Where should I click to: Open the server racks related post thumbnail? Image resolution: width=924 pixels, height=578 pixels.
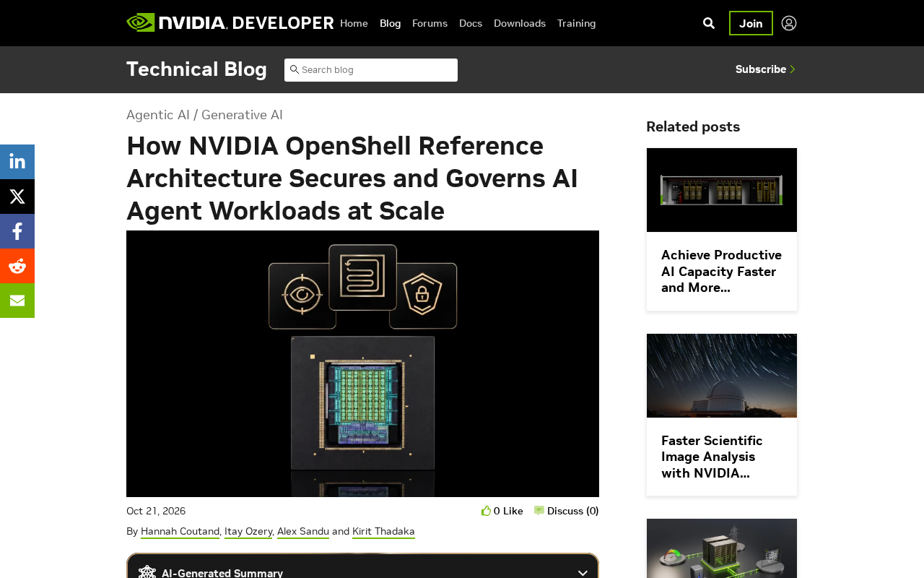click(722, 190)
